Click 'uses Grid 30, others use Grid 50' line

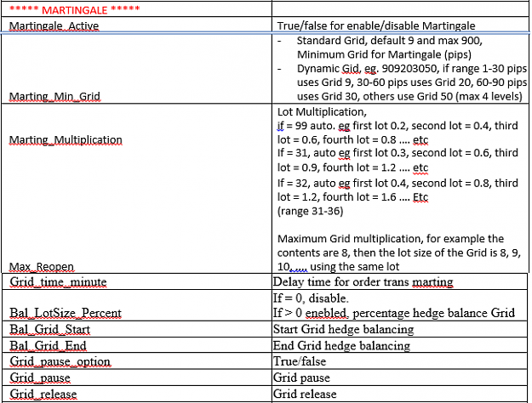point(409,97)
